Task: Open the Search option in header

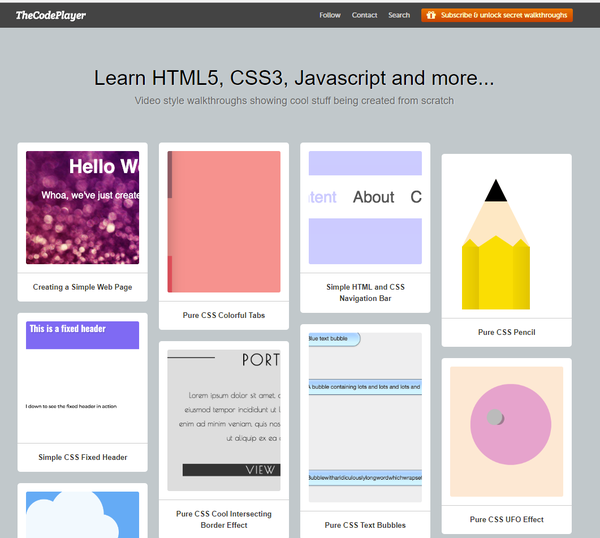Action: pyautogui.click(x=399, y=15)
